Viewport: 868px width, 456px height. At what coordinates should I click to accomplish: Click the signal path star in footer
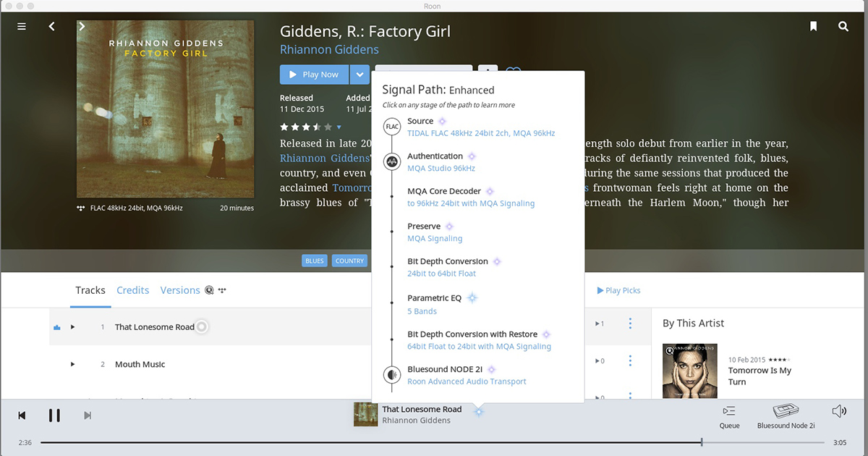pos(479,411)
